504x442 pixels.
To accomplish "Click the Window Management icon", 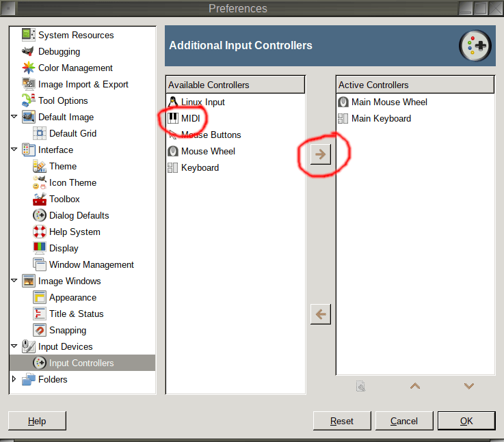I will [39, 264].
